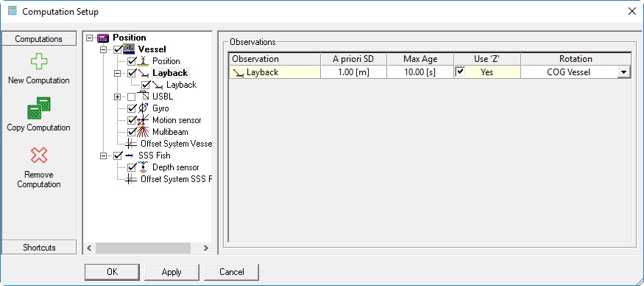This screenshot has height=286, width=644.
Task: Uncheck the Use 'Z' checkbox
Action: [x=461, y=72]
